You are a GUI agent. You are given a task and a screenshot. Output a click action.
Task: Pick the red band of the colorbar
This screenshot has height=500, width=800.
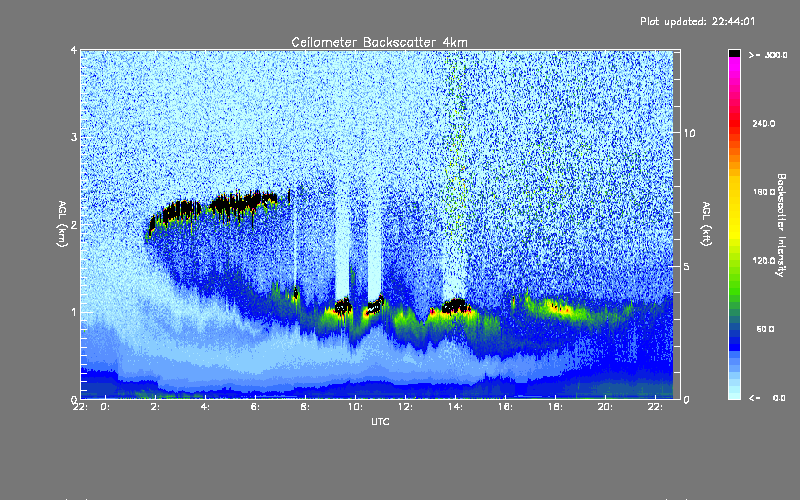734,122
